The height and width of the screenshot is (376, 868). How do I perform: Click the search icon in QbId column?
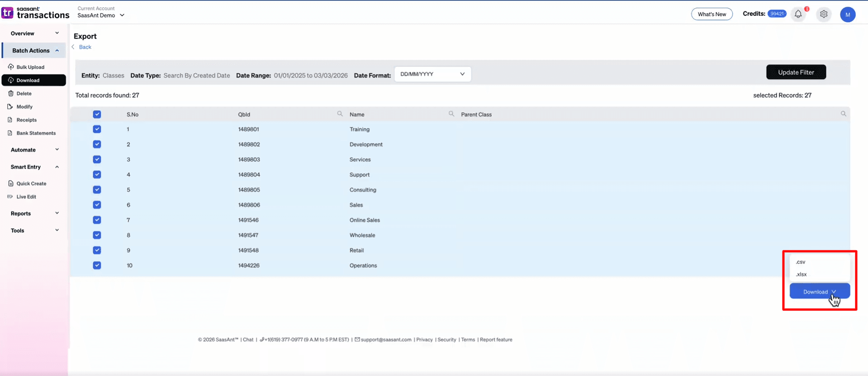coord(340,114)
